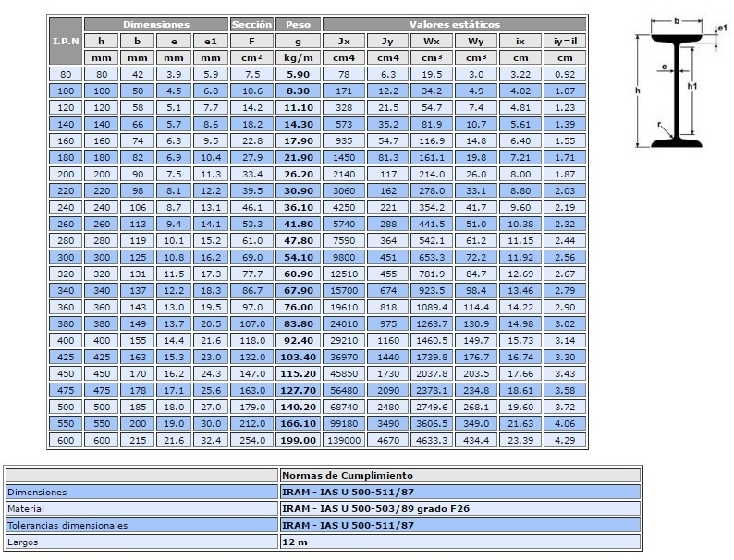Select Wx value 1089.4 in row 360
The width and height of the screenshot is (734, 560).
click(x=432, y=308)
